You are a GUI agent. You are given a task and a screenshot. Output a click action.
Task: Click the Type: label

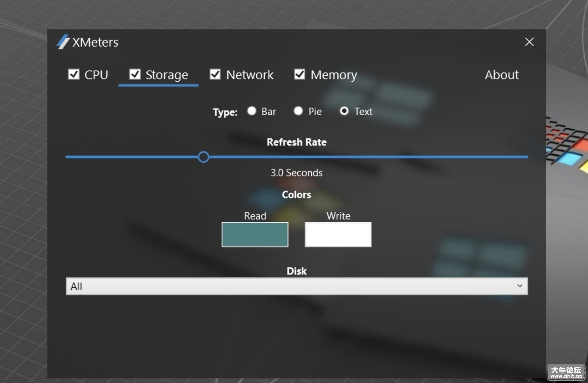point(225,112)
